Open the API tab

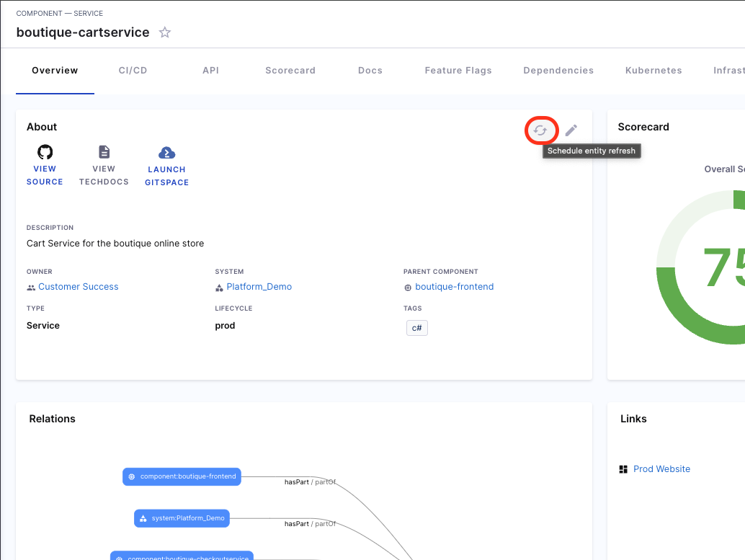click(210, 71)
